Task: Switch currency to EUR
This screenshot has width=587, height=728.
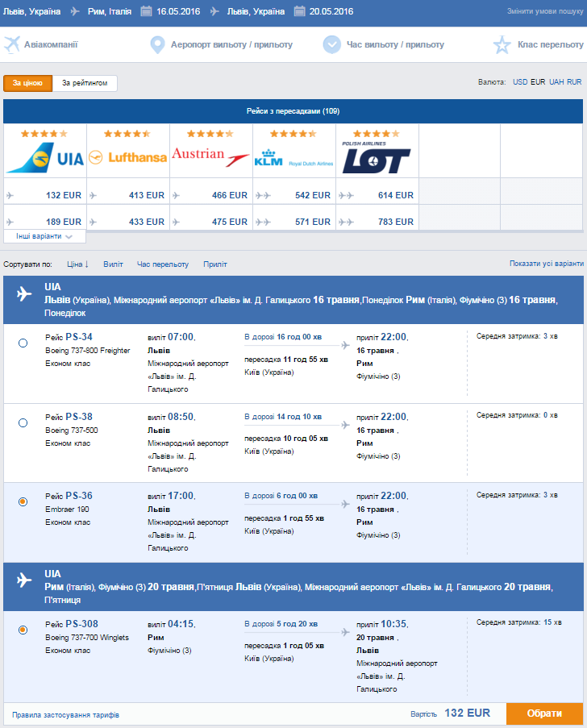Action: 538,81
